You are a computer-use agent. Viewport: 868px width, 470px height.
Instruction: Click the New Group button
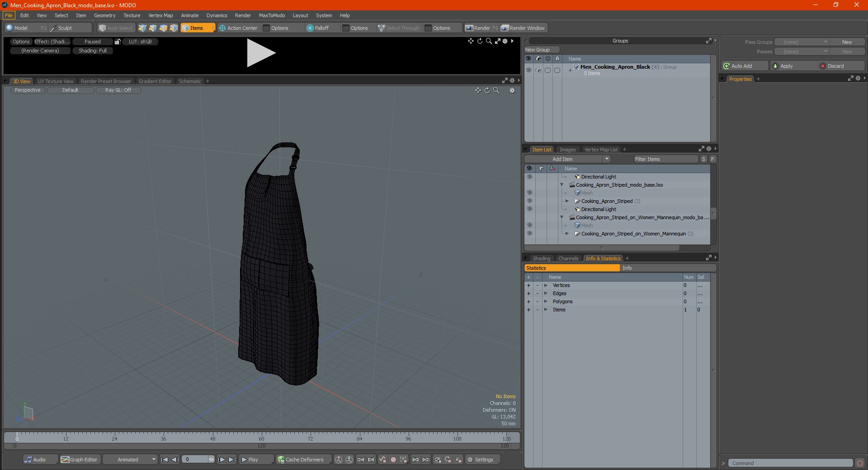(542, 50)
